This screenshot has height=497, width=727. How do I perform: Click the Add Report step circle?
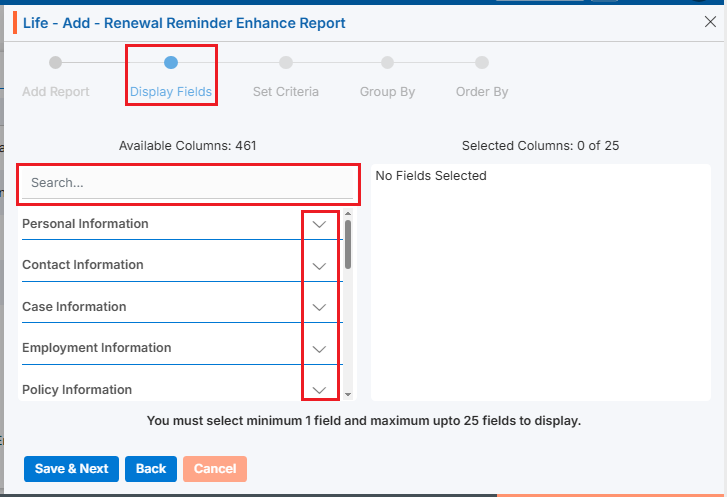(x=56, y=62)
